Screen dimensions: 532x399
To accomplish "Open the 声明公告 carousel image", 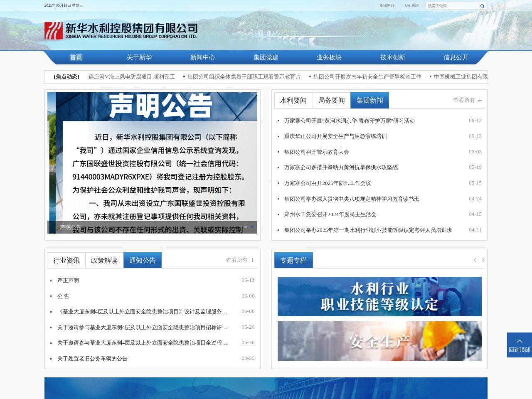I will click(153, 163).
